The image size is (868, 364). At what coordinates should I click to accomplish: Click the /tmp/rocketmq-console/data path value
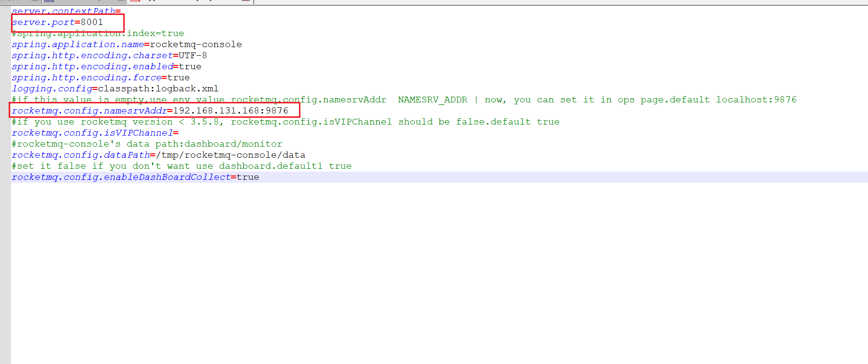[231, 155]
